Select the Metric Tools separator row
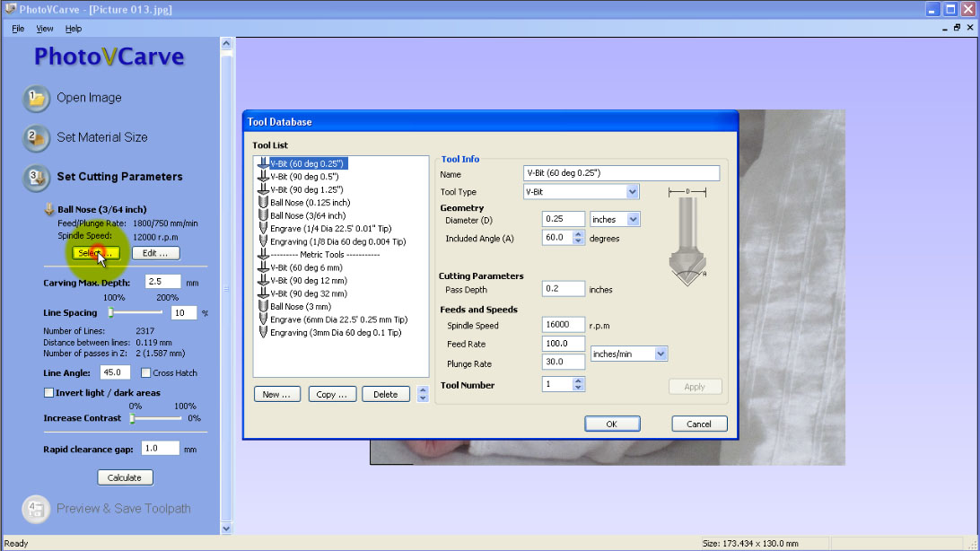The image size is (980, 551). [x=325, y=254]
